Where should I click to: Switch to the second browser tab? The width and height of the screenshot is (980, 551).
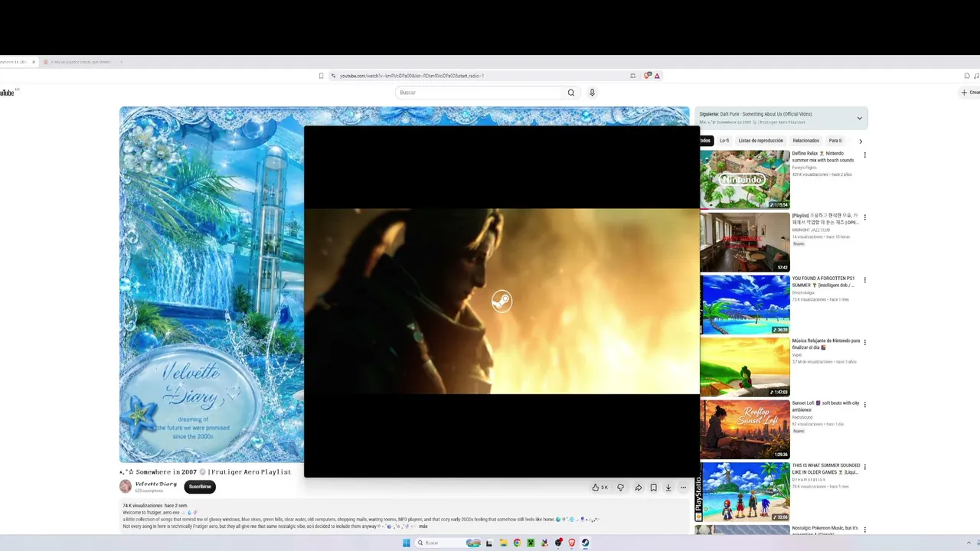click(80, 62)
